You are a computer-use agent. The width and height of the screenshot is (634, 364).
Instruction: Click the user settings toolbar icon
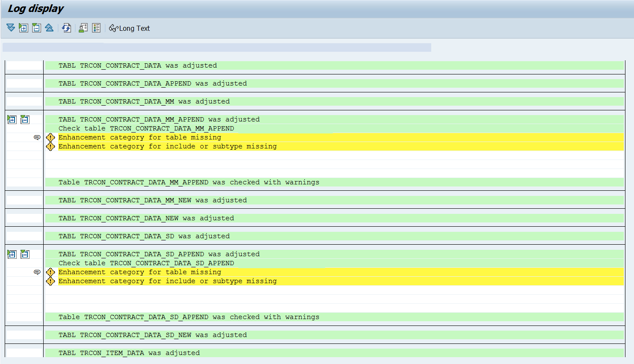[x=83, y=28]
